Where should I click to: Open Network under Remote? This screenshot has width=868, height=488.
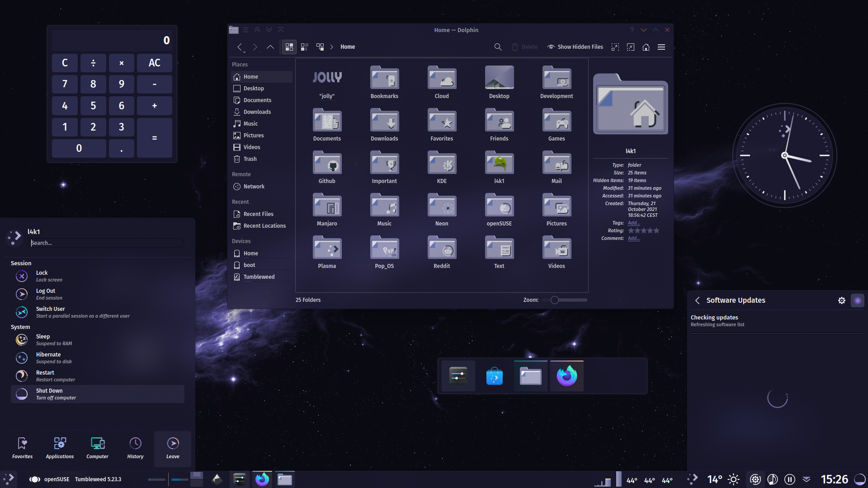[x=262, y=187]
